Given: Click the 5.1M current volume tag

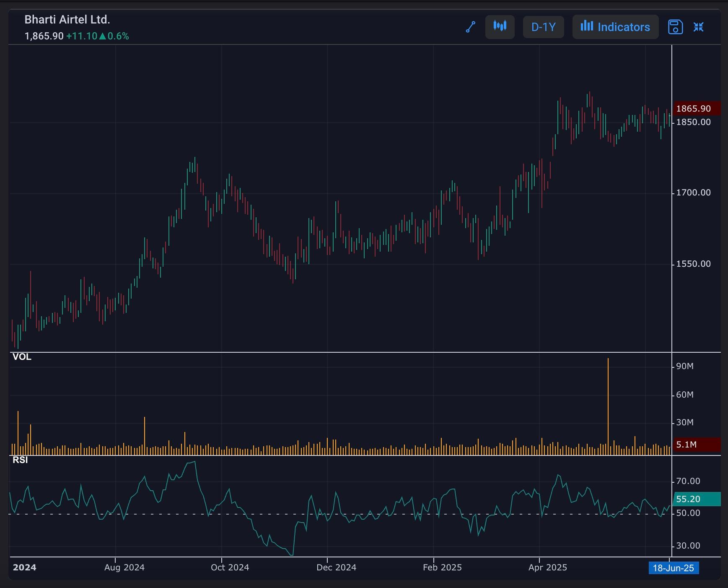Looking at the screenshot, I should [x=696, y=445].
